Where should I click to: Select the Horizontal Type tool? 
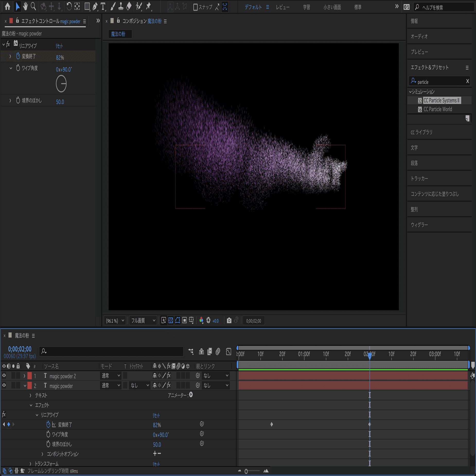(103, 7)
